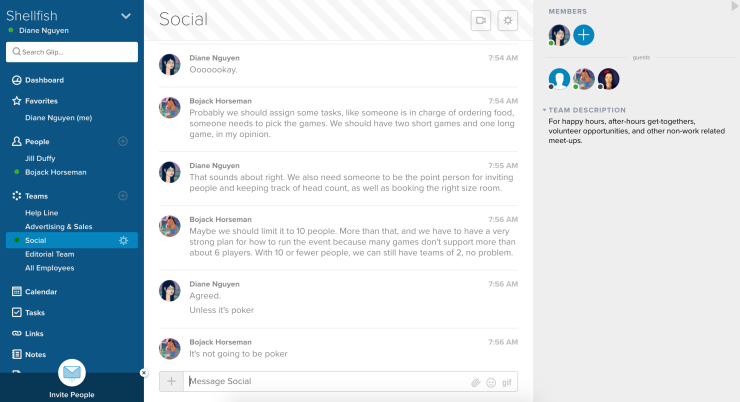Viewport: 740px width, 402px height.
Task: Dismiss the Invite People banner
Action: pos(143,373)
